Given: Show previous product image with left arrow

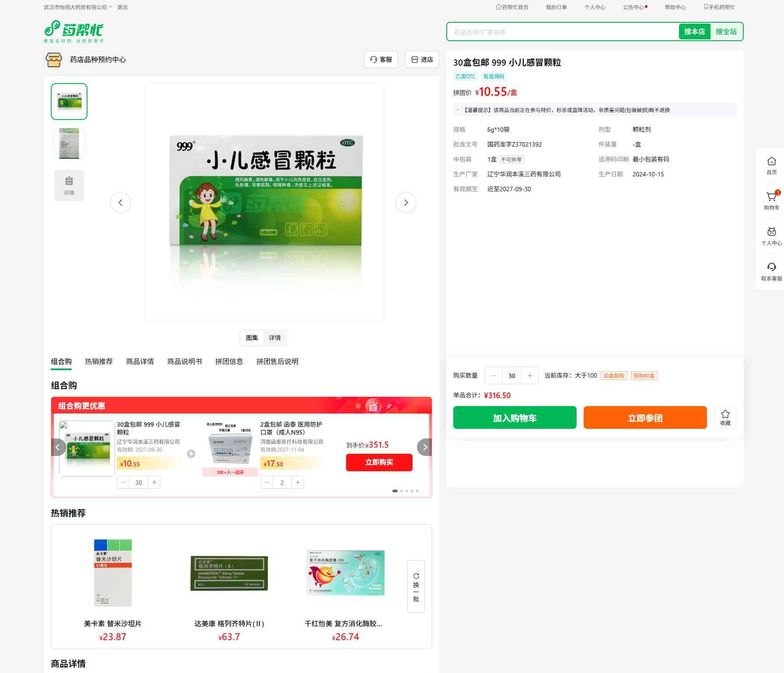Looking at the screenshot, I should 121,203.
